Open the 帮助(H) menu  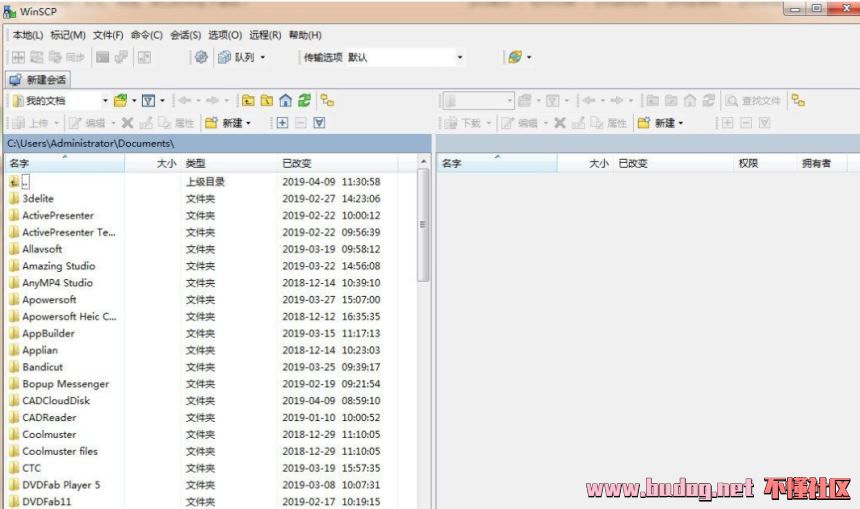tap(305, 35)
